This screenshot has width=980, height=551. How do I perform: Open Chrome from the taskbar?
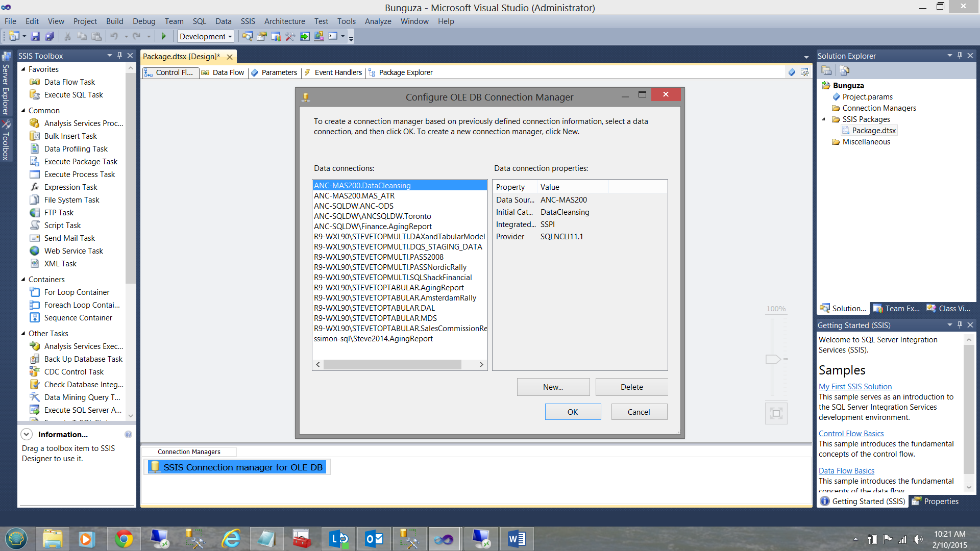[x=124, y=539]
